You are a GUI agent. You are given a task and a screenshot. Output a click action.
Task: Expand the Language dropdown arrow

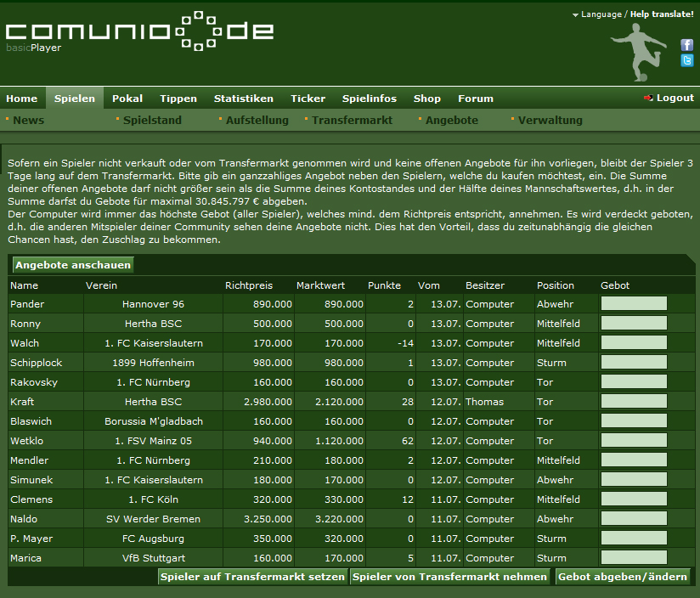tap(575, 15)
